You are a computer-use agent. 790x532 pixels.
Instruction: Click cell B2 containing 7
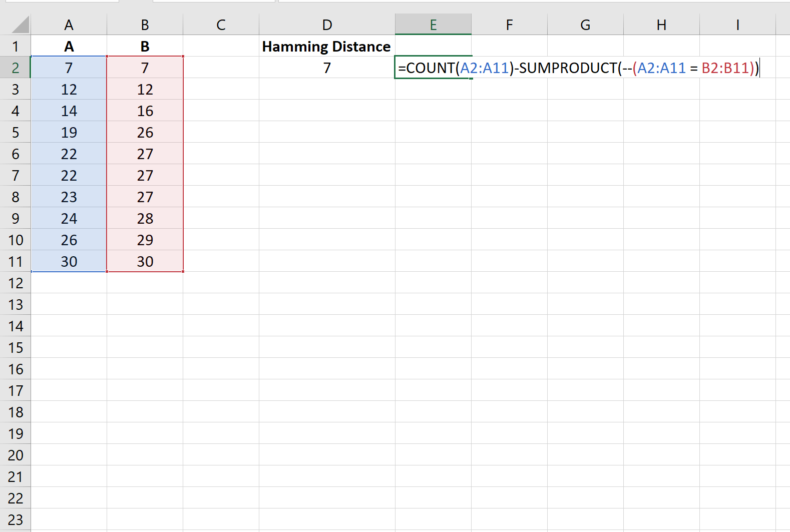coord(145,68)
